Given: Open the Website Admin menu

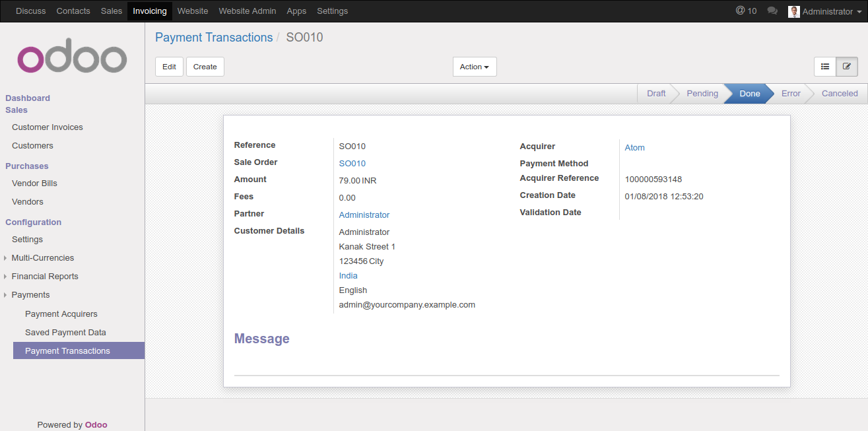Looking at the screenshot, I should (248, 11).
